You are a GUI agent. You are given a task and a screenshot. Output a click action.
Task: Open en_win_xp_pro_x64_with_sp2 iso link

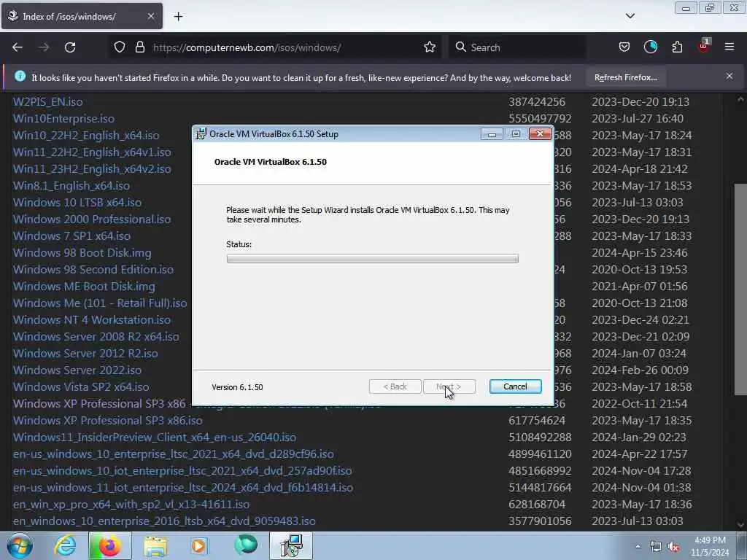click(131, 505)
